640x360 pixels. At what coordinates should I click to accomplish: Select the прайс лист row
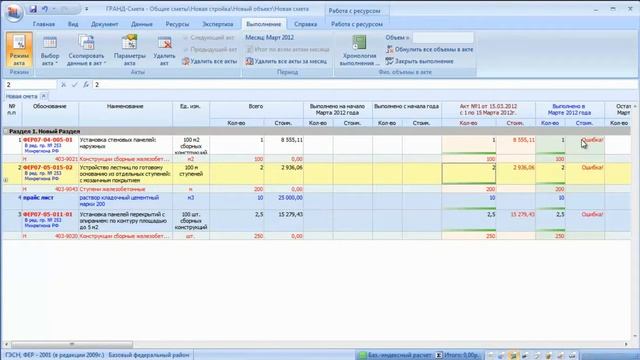[38, 198]
